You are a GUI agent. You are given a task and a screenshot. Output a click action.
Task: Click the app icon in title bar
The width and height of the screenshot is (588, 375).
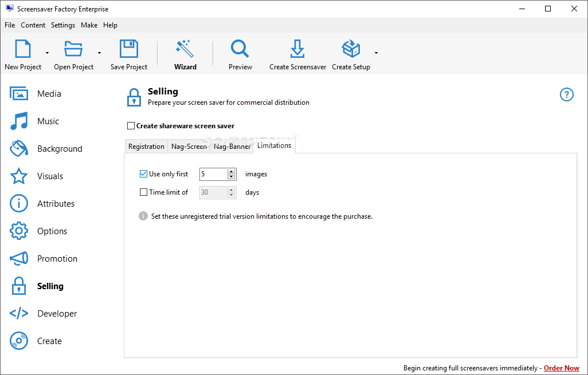(9, 9)
